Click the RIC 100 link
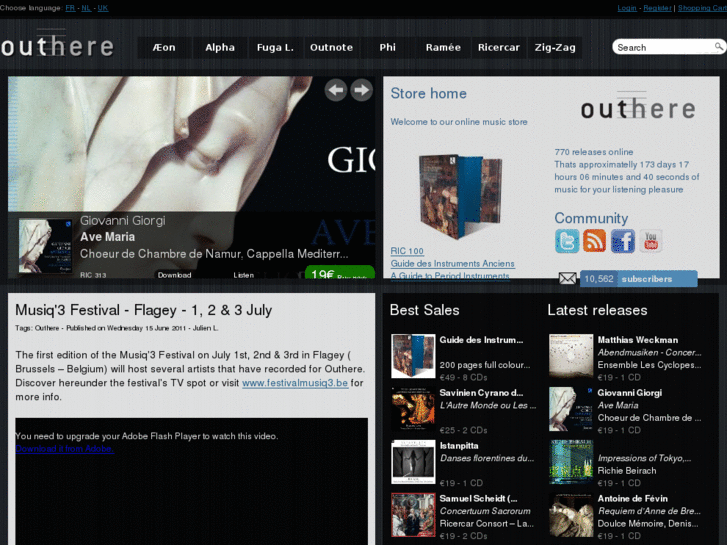Viewport: 727px width, 545px height. 407,251
